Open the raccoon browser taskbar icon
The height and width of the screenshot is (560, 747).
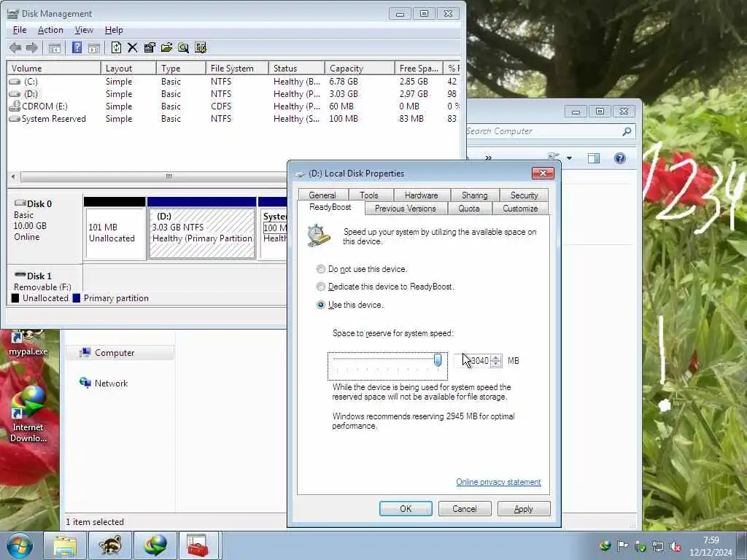[110, 545]
